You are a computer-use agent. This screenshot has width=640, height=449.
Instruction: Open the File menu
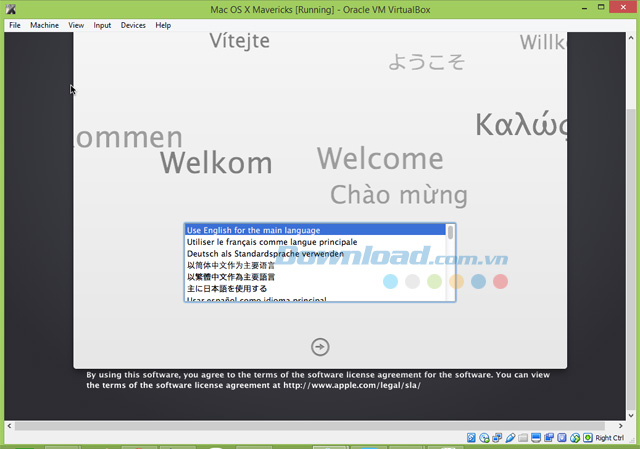coord(15,25)
